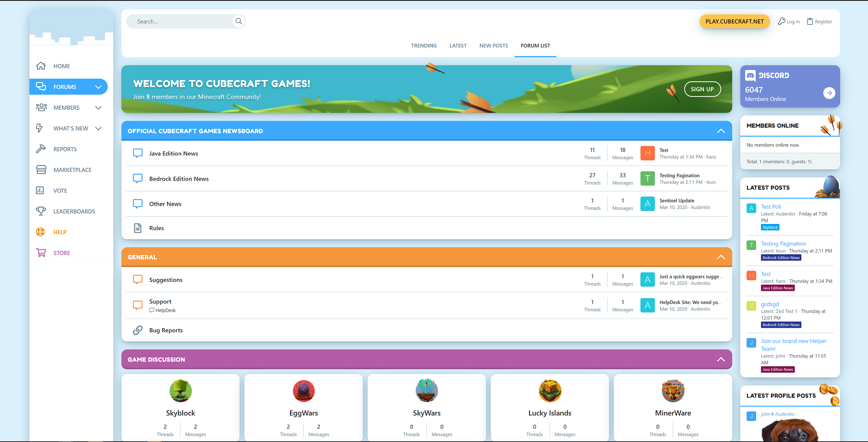Open the gsdsgd latest post link

pyautogui.click(x=770, y=304)
